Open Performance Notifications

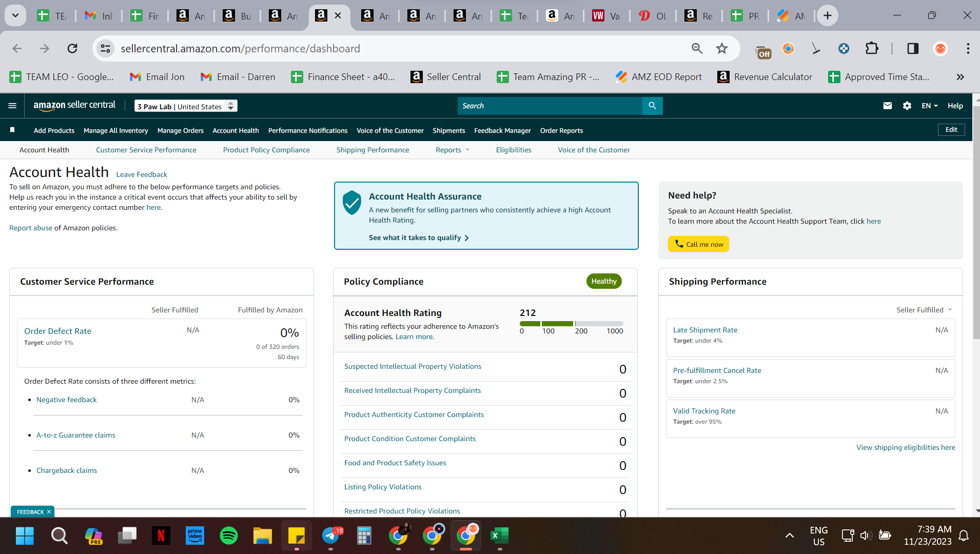pos(308,130)
